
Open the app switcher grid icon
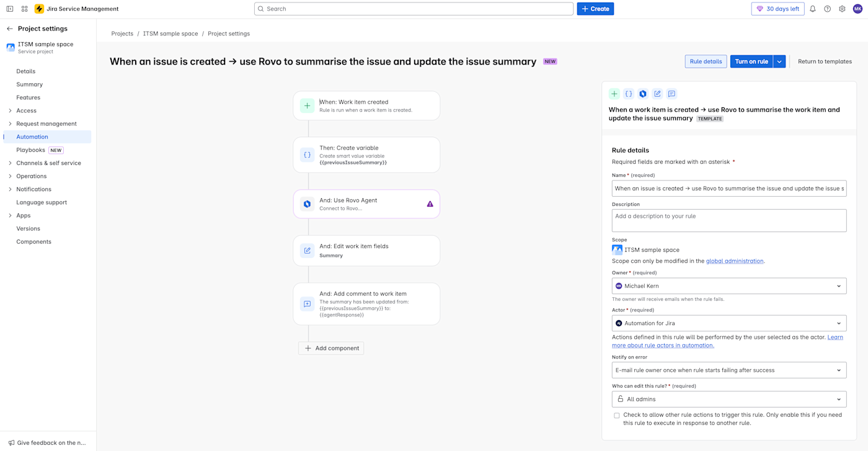(x=25, y=9)
